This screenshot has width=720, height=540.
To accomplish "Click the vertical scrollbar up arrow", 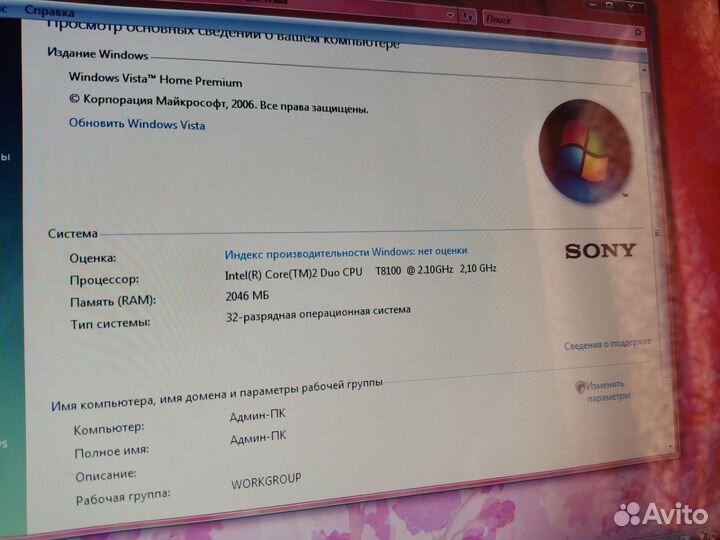I will (x=643, y=70).
